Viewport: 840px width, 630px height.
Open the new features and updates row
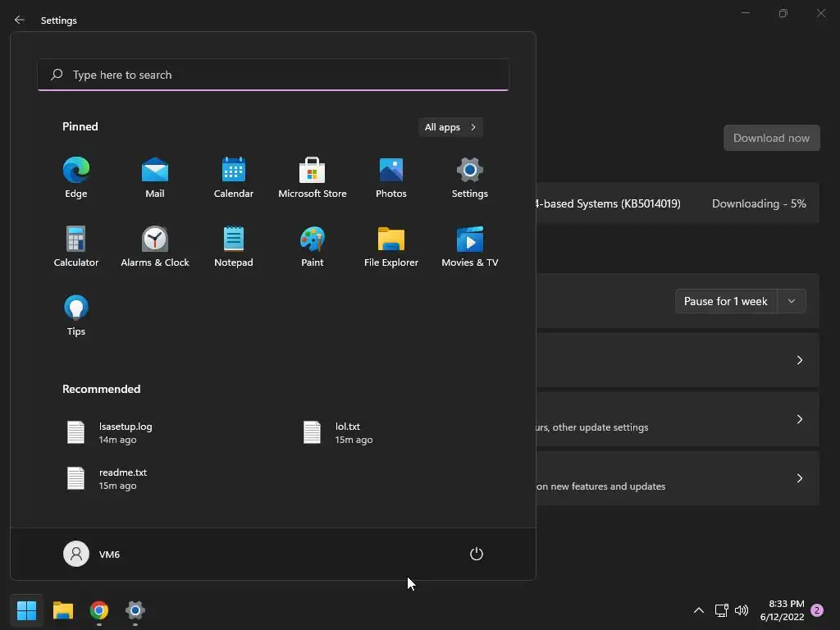coord(678,478)
